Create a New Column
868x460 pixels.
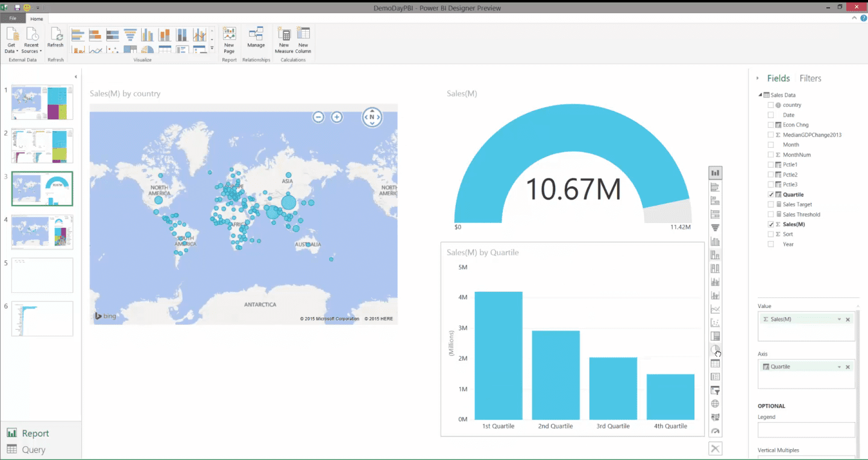pos(303,40)
